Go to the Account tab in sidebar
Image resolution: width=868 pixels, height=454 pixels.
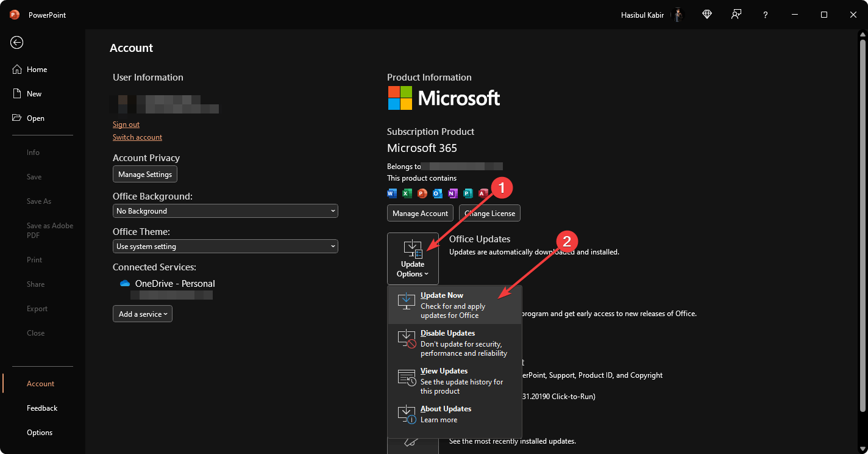pos(40,384)
